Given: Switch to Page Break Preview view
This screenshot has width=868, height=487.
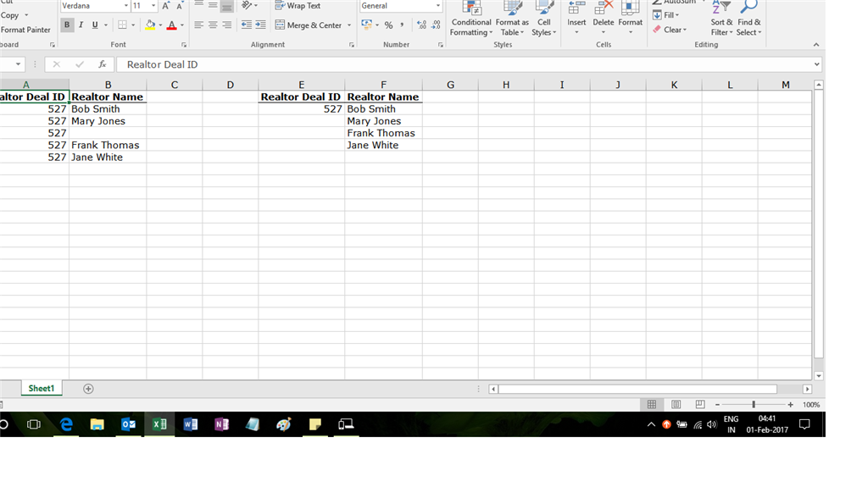Looking at the screenshot, I should click(x=699, y=405).
